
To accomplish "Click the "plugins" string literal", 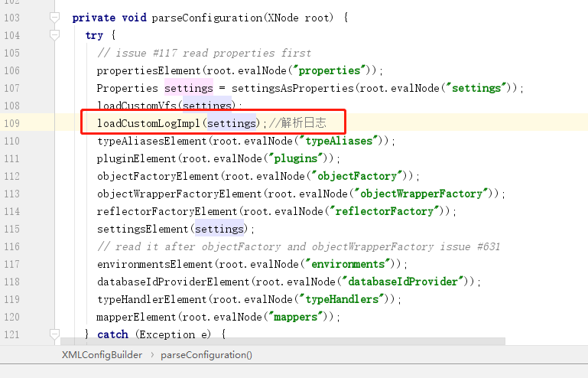I will coord(296,159).
